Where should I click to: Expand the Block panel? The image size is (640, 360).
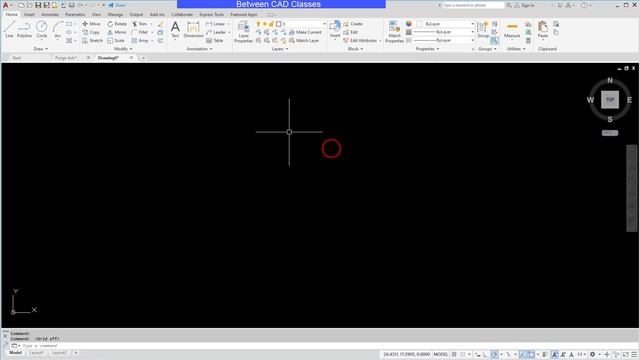(x=355, y=49)
